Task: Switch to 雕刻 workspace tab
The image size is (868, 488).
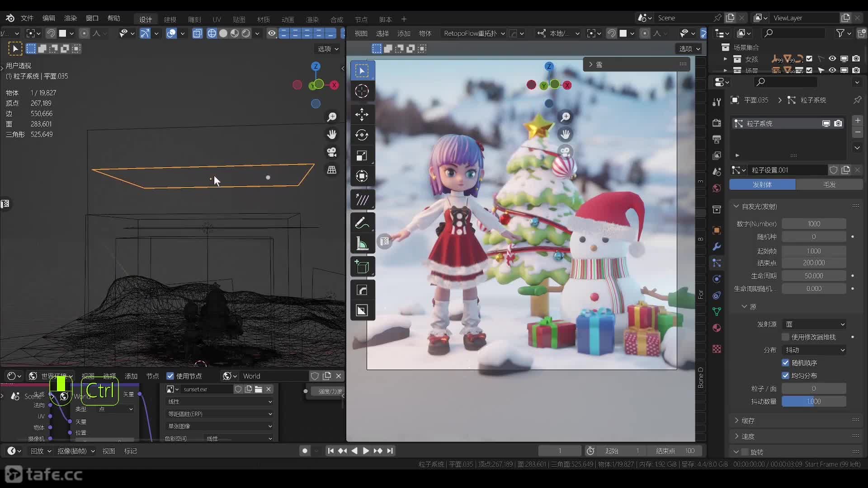Action: [x=194, y=19]
